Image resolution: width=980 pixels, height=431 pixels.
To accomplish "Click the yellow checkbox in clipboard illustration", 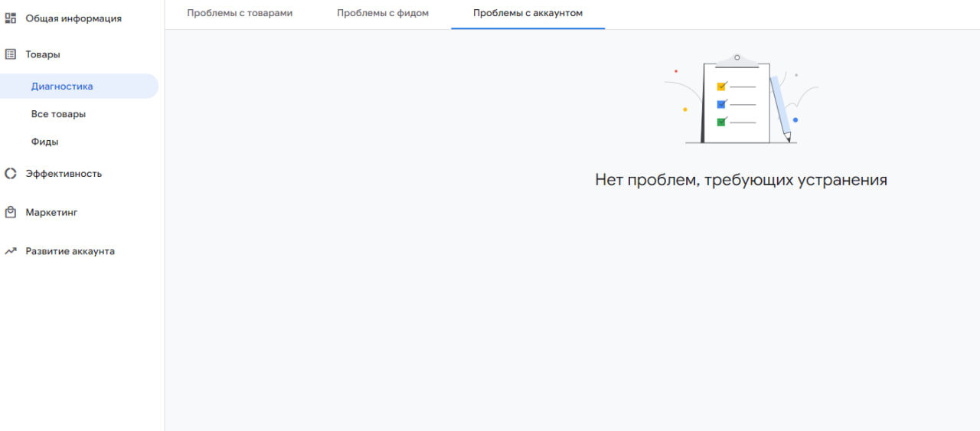I will (x=720, y=87).
